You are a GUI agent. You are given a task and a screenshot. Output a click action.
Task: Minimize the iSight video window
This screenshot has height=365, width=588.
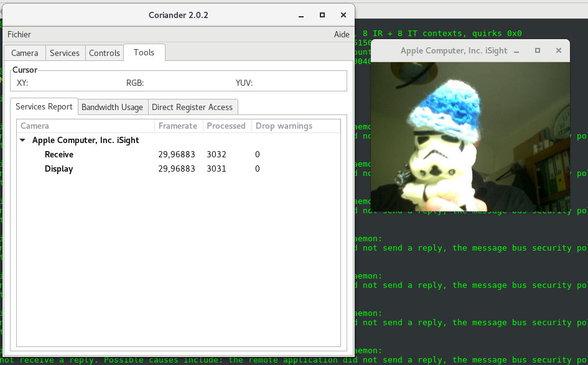pyautogui.click(x=516, y=51)
